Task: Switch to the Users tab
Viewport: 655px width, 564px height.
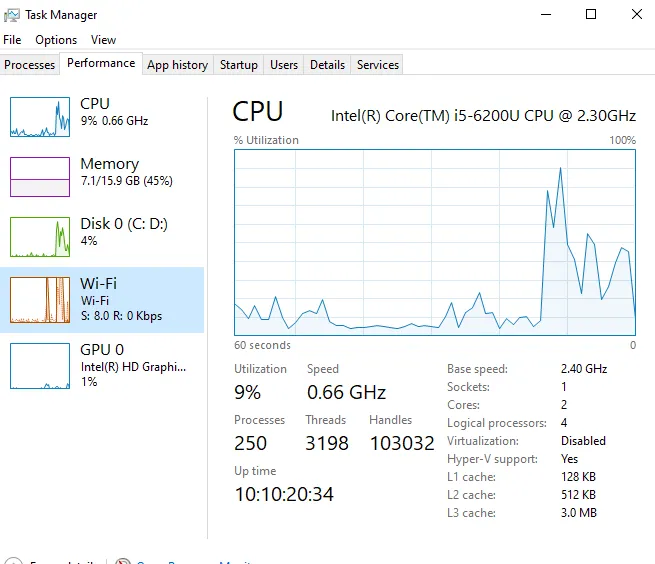Action: [284, 65]
